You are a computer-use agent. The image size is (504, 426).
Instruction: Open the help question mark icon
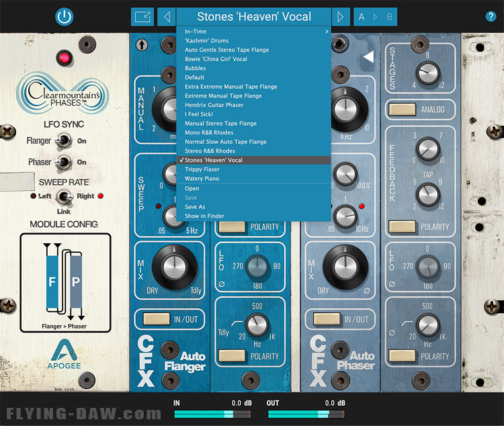point(491,16)
